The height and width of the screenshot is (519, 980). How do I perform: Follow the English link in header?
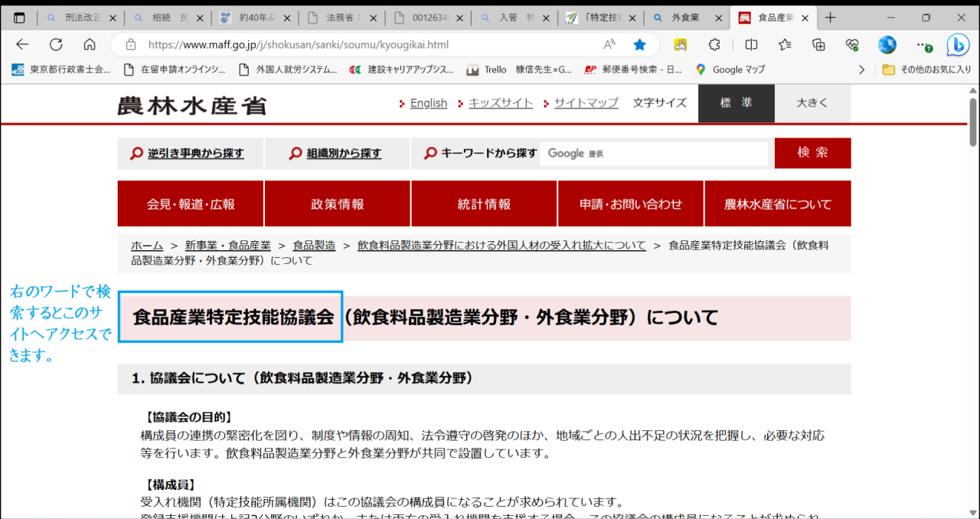(428, 103)
